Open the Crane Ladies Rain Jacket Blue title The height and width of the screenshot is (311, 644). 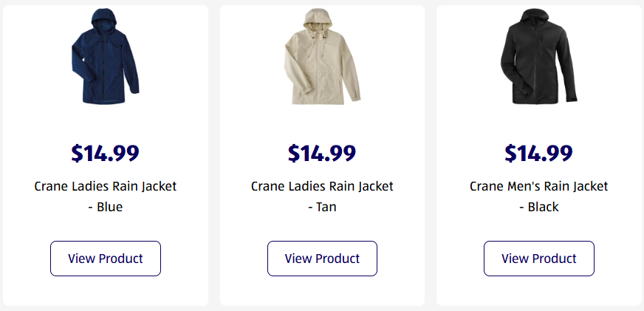click(x=106, y=186)
